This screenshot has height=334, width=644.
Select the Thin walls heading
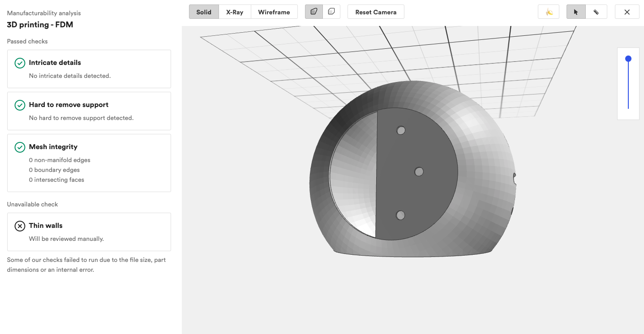click(46, 226)
